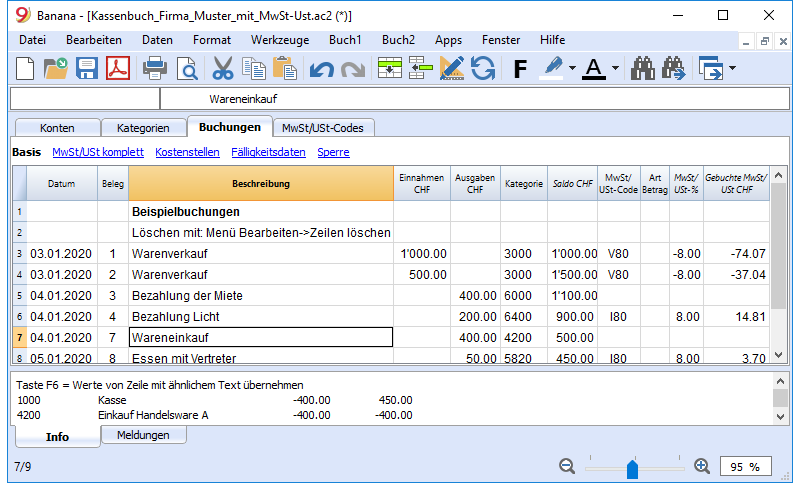Click the Add row icon
This screenshot has width=800, height=490.
[390, 68]
